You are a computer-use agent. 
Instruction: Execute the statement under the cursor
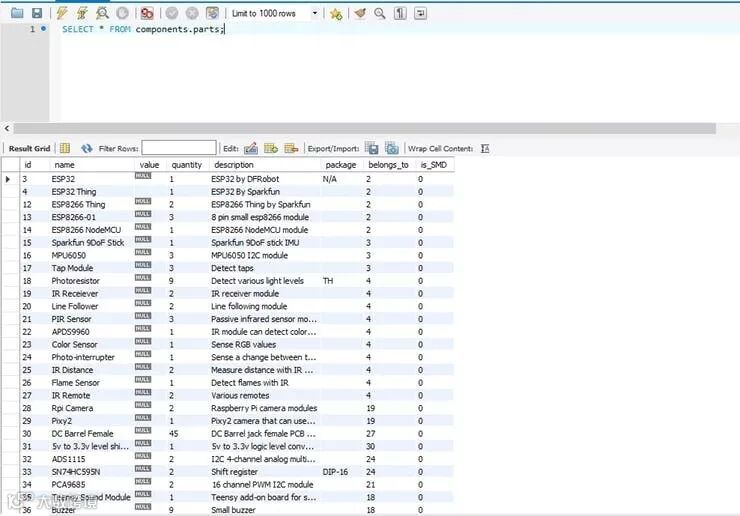(82, 13)
